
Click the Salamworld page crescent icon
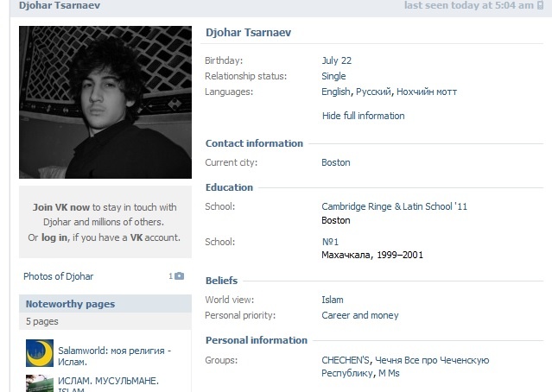[40, 351]
